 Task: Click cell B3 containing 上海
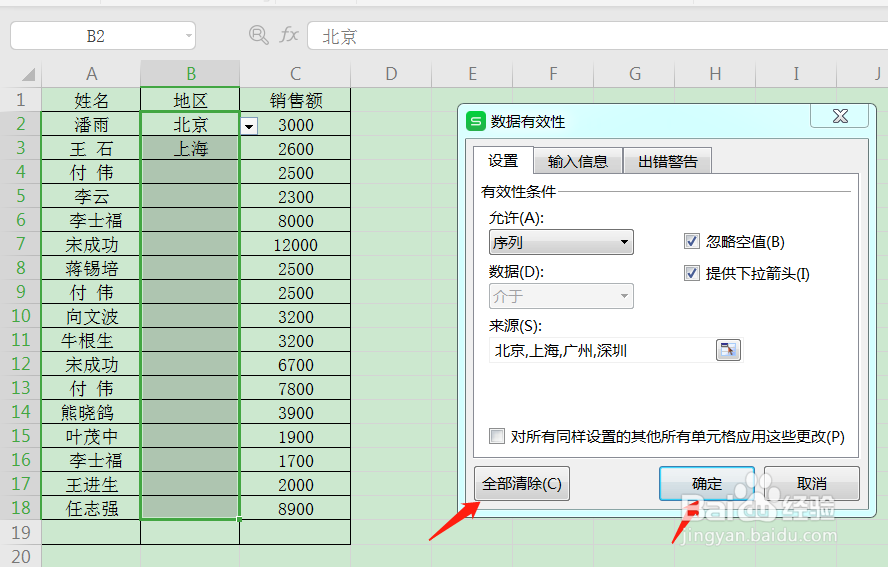click(x=190, y=148)
